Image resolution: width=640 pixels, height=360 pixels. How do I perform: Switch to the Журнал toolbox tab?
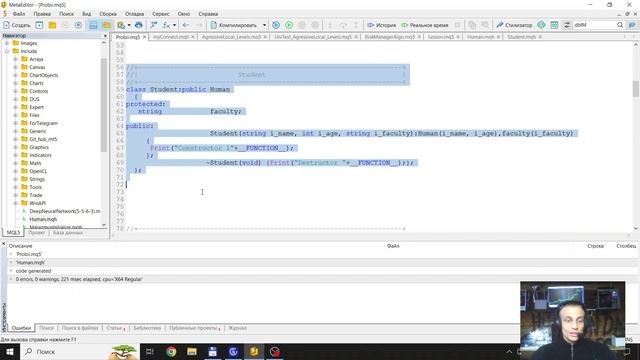(x=238, y=328)
